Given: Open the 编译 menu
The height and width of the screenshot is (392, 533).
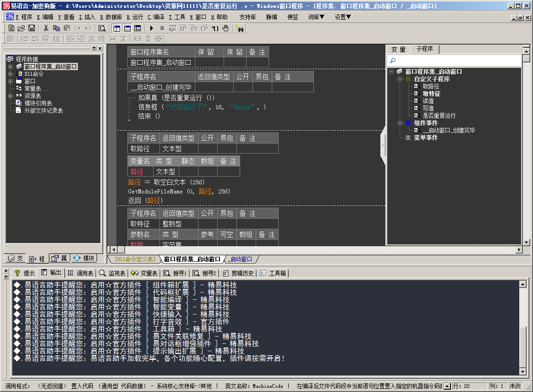Looking at the screenshot, I should [156, 17].
